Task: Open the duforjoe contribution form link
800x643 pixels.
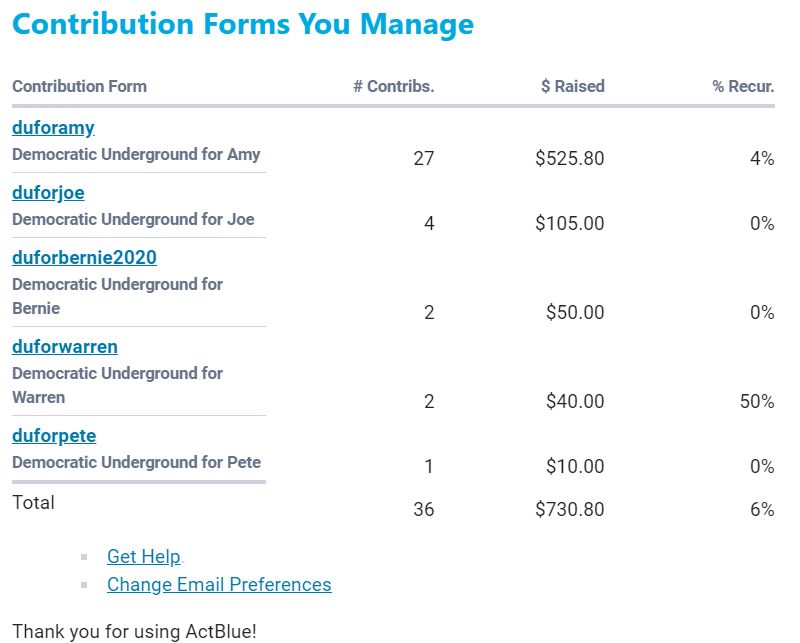Action: (x=48, y=193)
